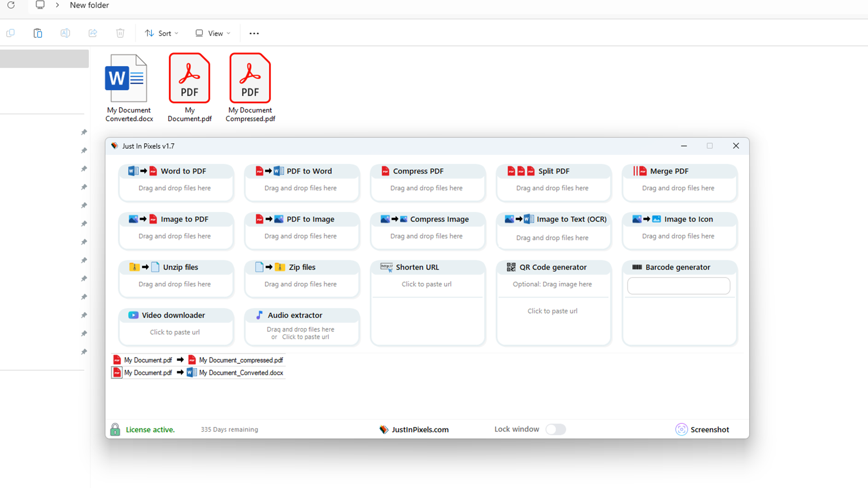The height and width of the screenshot is (488, 868).
Task: Visit the JustInPixels.com link
Action: point(420,429)
